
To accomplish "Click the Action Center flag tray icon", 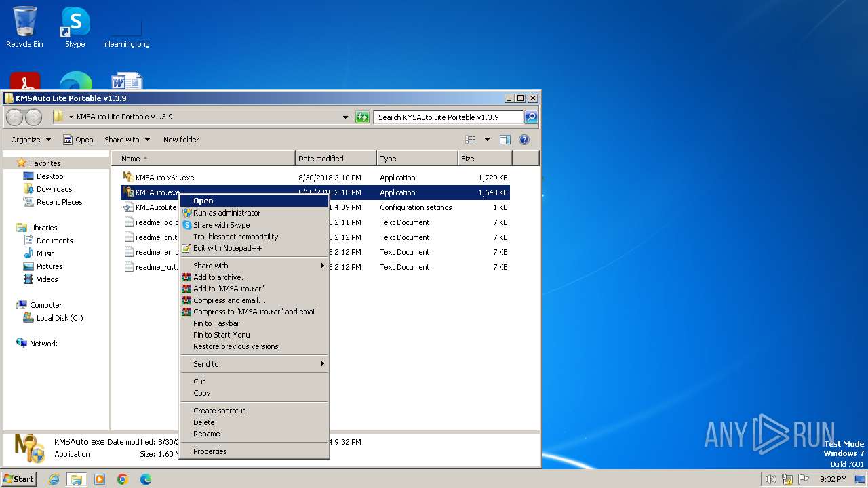I will [804, 479].
